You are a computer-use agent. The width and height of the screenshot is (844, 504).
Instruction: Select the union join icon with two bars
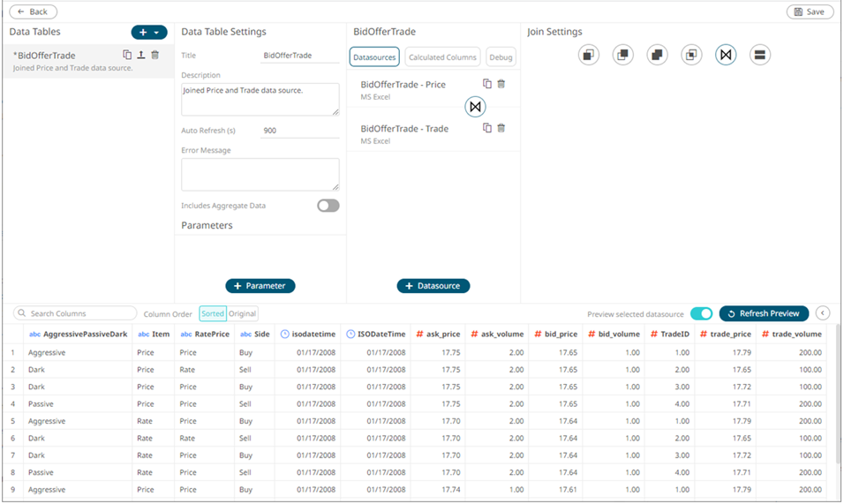tap(759, 55)
